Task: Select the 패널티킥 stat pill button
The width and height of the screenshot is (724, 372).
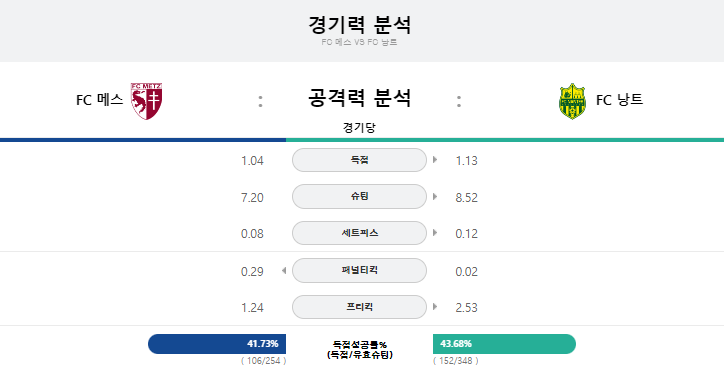Action: coord(359,270)
